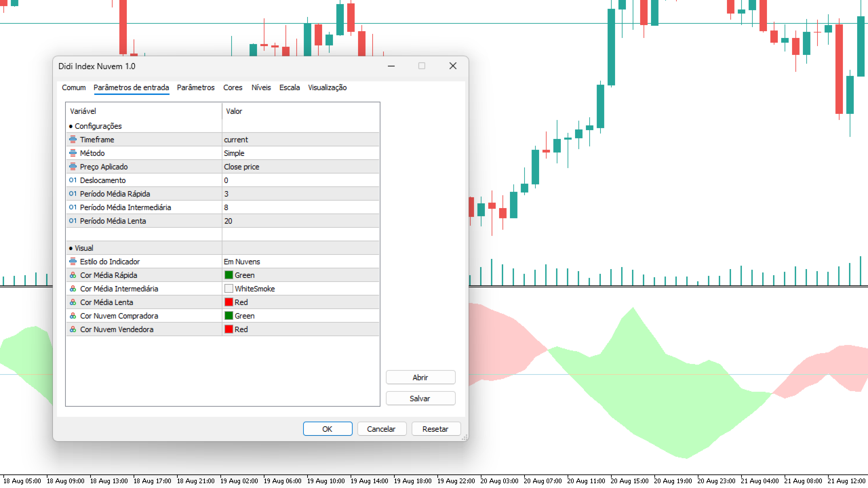Click the Timeframe row enum icon
The image size is (868, 488).
(73, 140)
